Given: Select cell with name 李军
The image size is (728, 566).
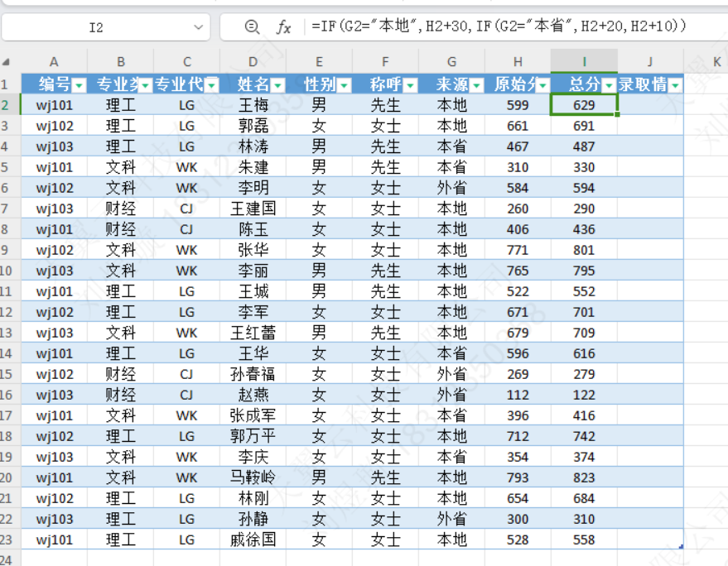Looking at the screenshot, I should click(x=253, y=312).
